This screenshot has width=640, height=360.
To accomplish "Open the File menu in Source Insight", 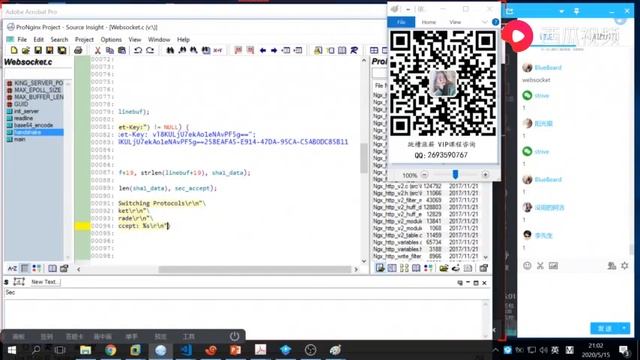I will click(x=22, y=39).
